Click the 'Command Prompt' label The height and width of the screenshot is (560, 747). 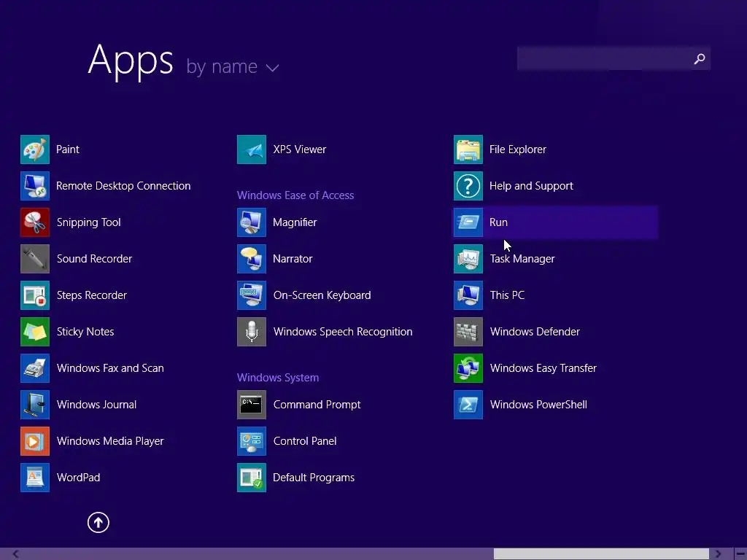(x=317, y=405)
